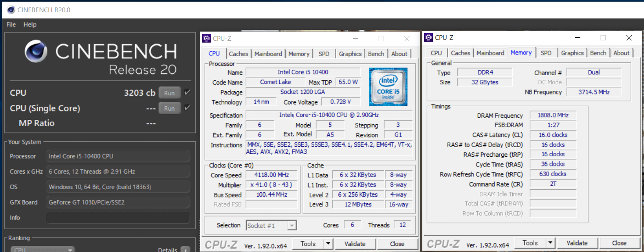Click the FSB:DRAM ratio value 1:27
This screenshot has height=252, width=644.
tap(553, 125)
